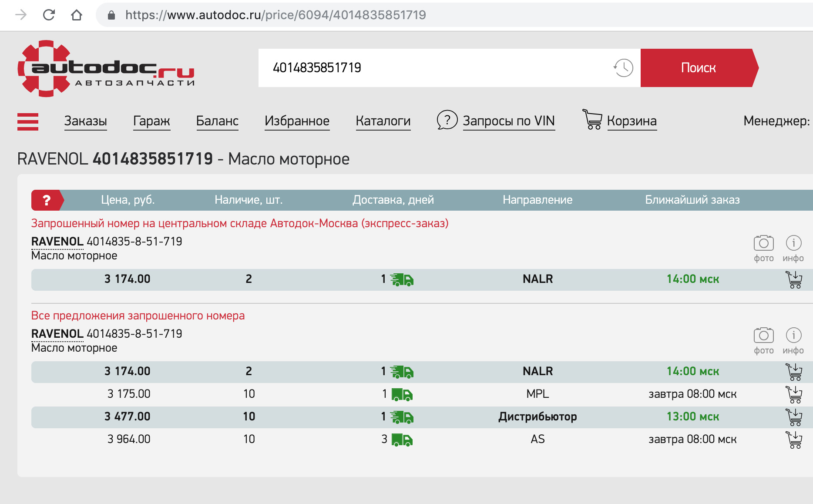Image resolution: width=813 pixels, height=504 pixels.
Task: Click fast delivery truck in Дистрибьютор row
Action: pyautogui.click(x=402, y=417)
